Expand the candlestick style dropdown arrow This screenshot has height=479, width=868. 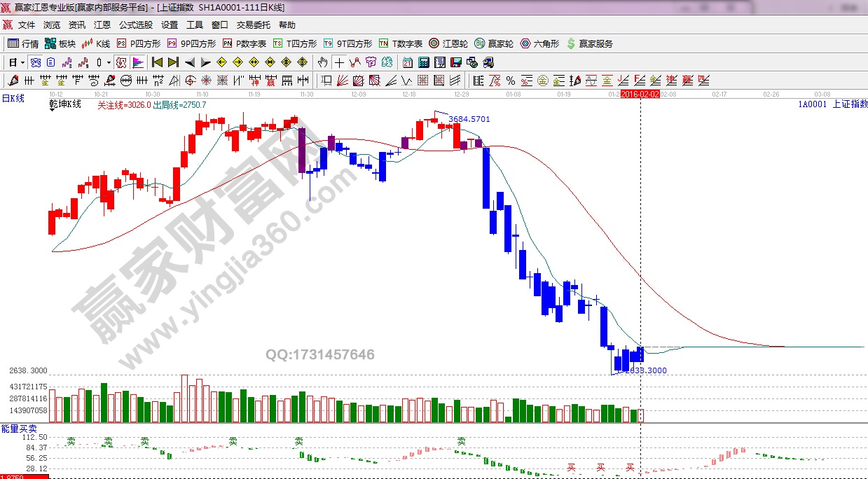pyautogui.click(x=109, y=62)
